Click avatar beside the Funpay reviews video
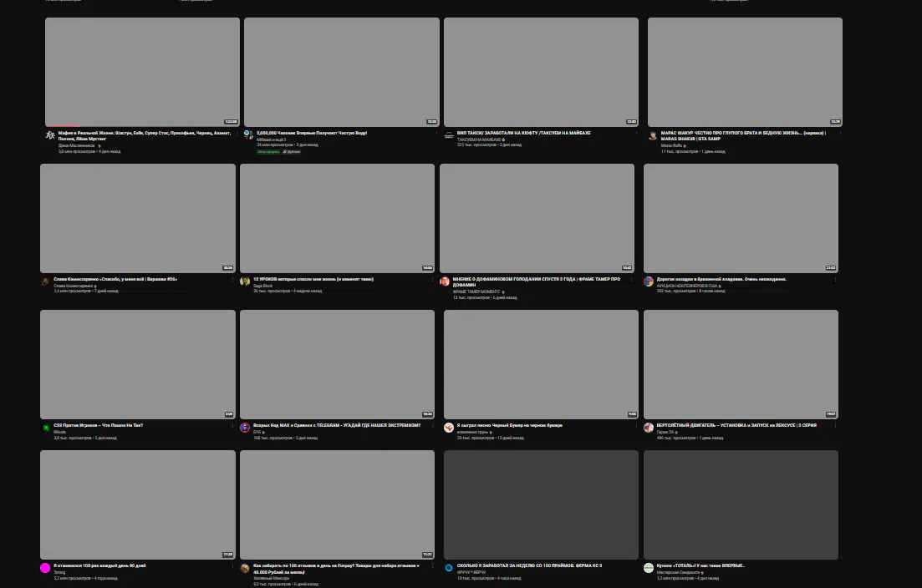The image size is (922, 588). 245,568
